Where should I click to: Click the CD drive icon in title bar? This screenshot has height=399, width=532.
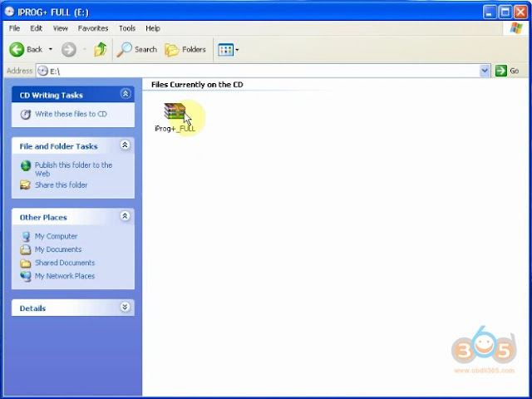(x=9, y=12)
